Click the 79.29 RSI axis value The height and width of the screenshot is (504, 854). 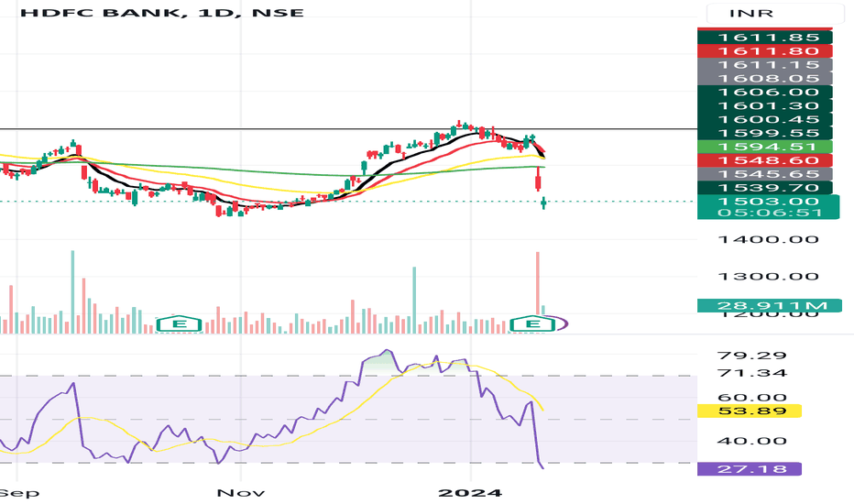point(752,356)
